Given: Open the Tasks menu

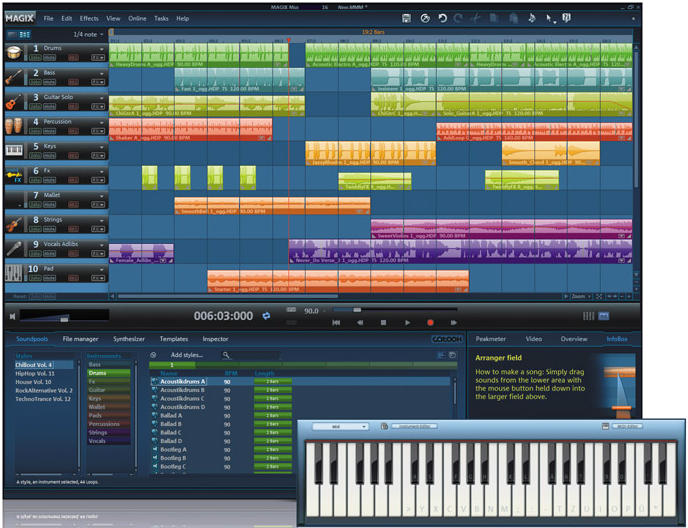Looking at the screenshot, I should pos(161,18).
